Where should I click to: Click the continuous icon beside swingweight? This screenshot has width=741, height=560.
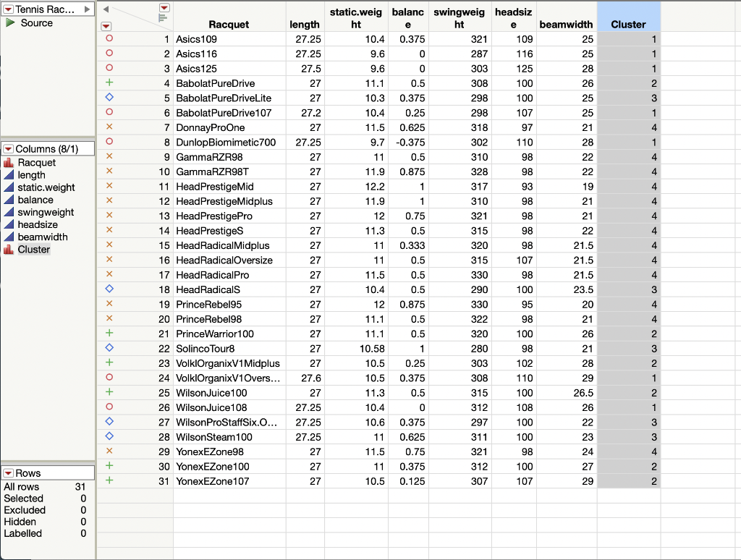pyautogui.click(x=9, y=212)
